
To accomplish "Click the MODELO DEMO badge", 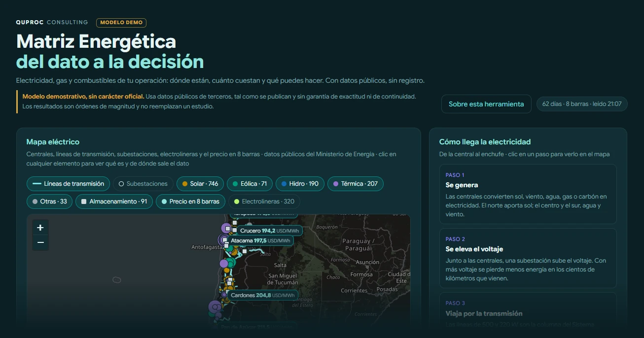I will pyautogui.click(x=121, y=23).
